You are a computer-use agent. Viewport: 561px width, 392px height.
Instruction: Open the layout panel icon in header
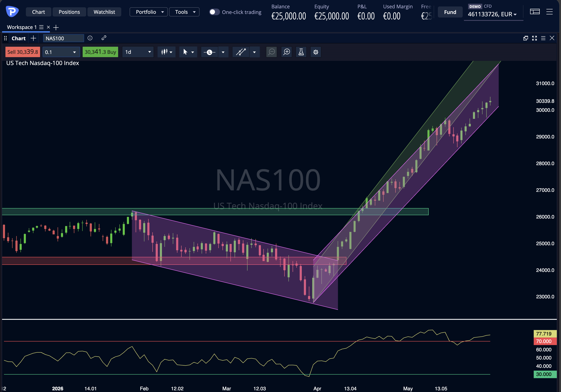pos(535,11)
